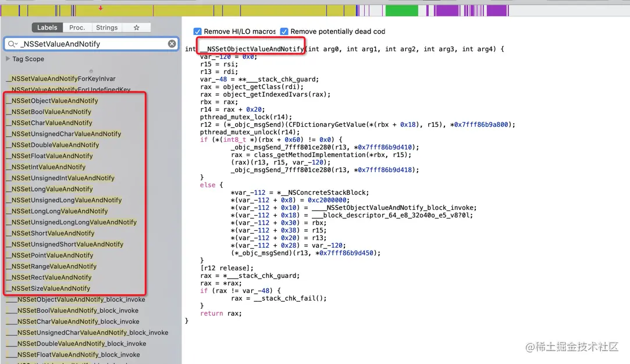
Task: Click the return rax; line
Action: click(x=221, y=313)
